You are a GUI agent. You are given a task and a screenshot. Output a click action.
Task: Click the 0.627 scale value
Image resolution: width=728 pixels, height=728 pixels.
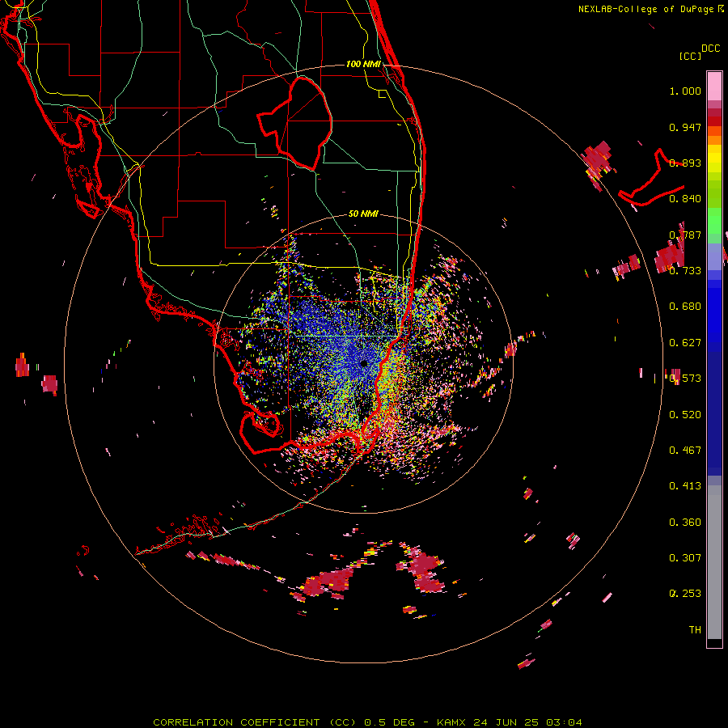(x=685, y=343)
